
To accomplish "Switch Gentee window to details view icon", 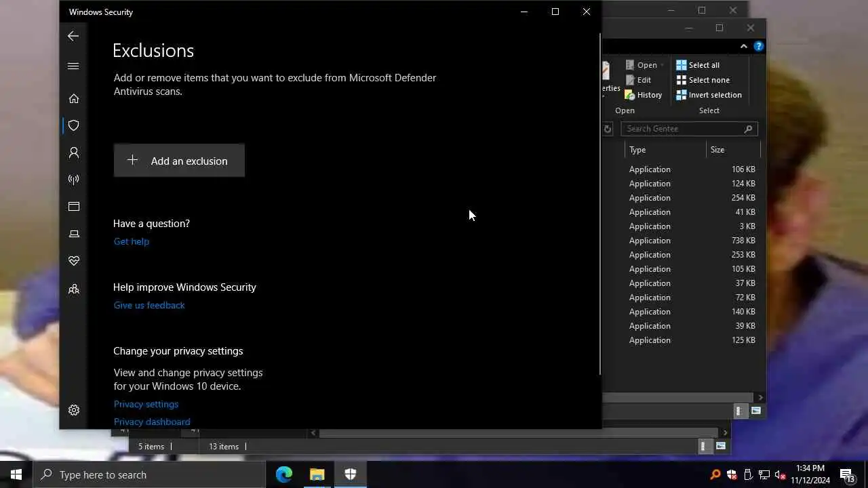I will coord(739,411).
